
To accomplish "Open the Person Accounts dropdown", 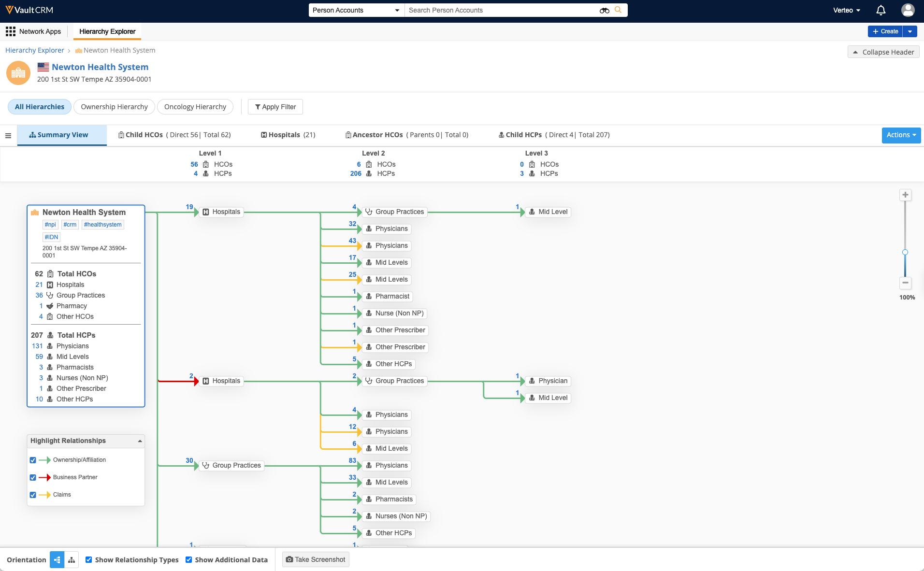I will pos(356,10).
